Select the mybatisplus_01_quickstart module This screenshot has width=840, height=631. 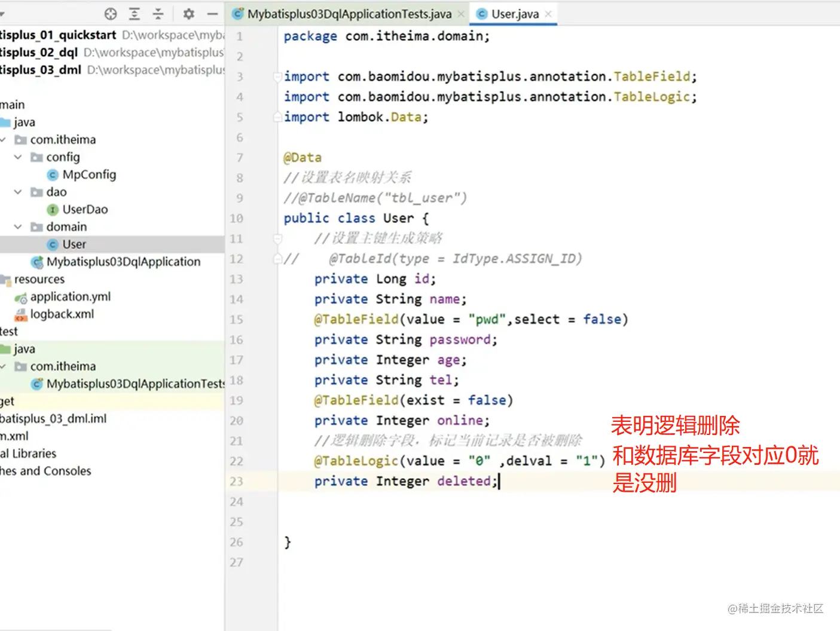(112, 35)
